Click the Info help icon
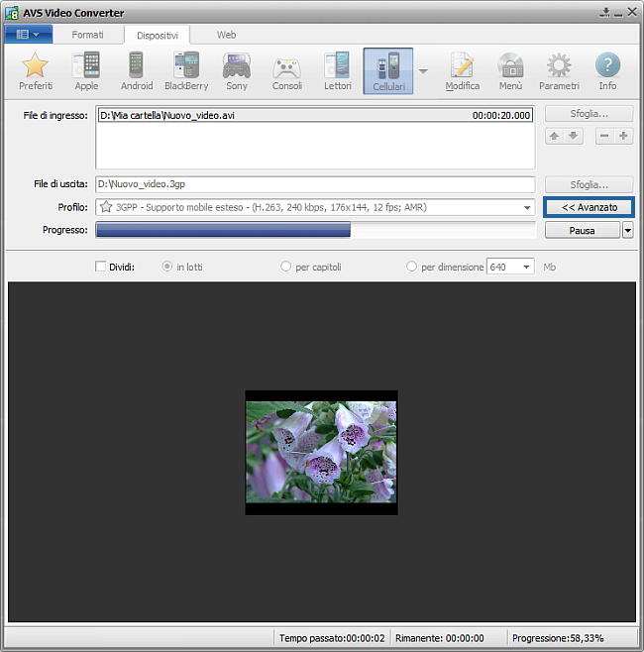 (607, 70)
